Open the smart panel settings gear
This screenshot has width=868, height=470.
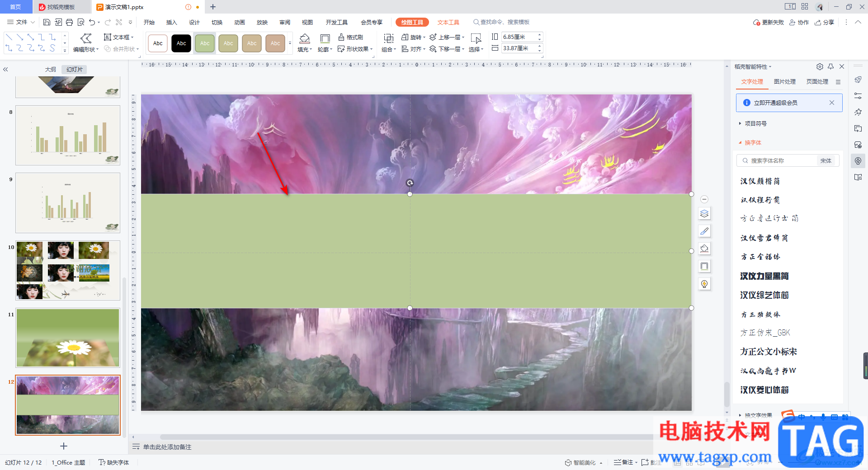(x=820, y=66)
